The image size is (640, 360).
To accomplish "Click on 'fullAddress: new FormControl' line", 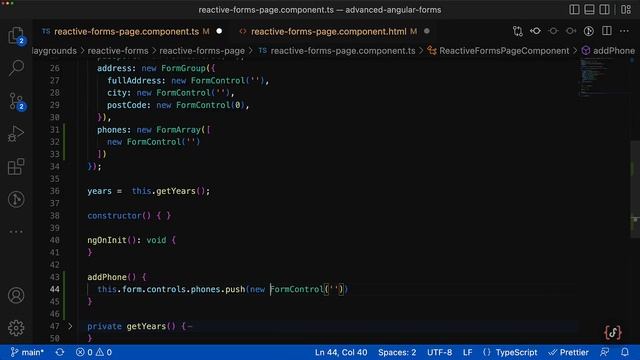I will pyautogui.click(x=188, y=81).
